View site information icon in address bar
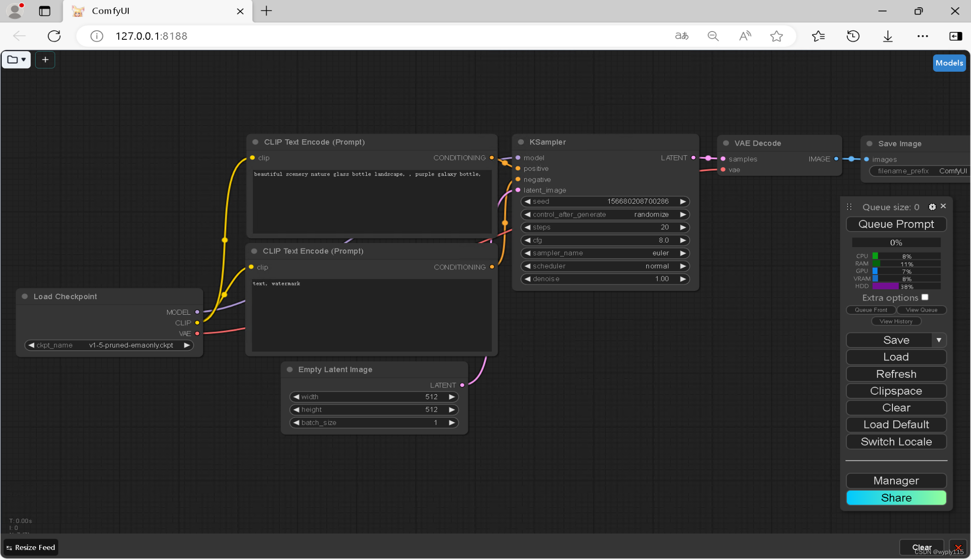This screenshot has width=971, height=560. pyautogui.click(x=97, y=36)
